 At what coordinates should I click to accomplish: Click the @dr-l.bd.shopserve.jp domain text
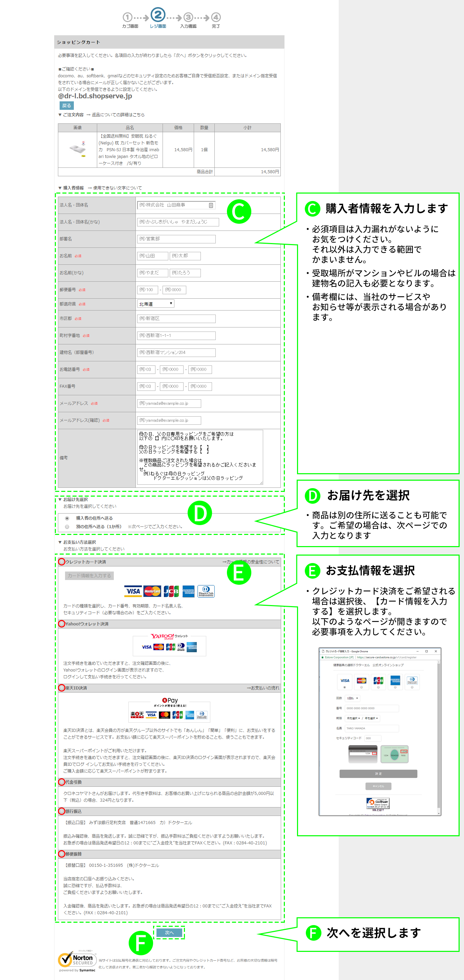pyautogui.click(x=95, y=96)
